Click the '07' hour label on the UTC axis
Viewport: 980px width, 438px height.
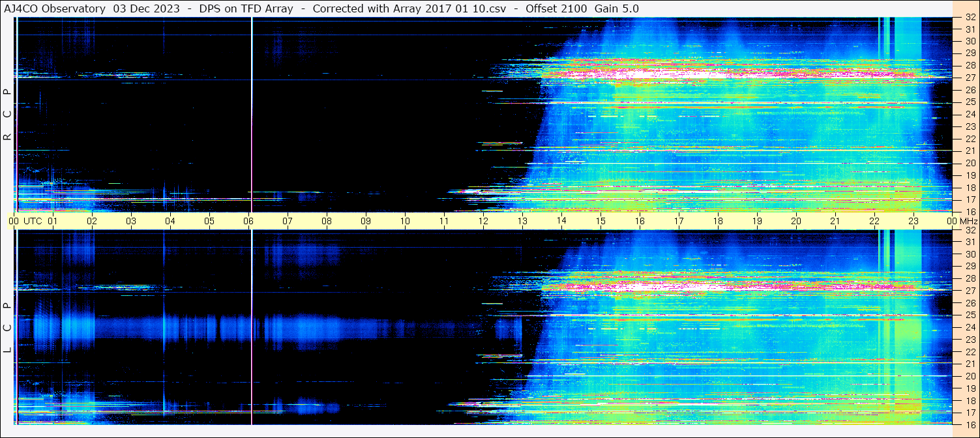click(288, 221)
